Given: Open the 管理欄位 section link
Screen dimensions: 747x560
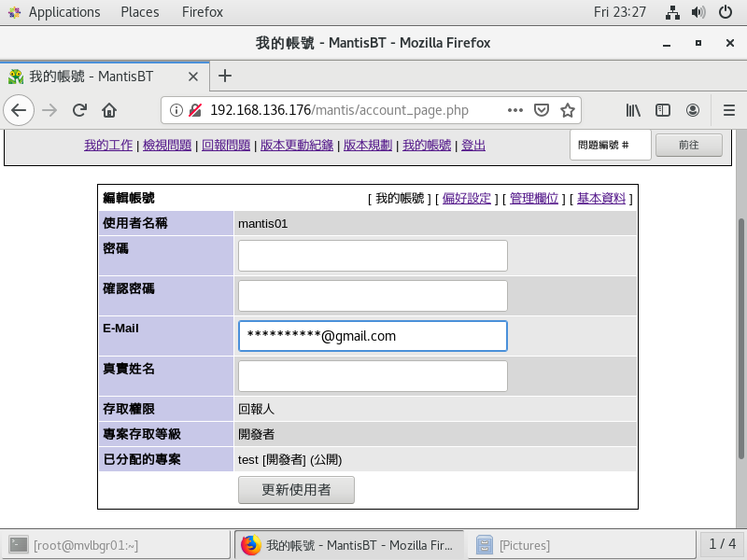Looking at the screenshot, I should [x=534, y=199].
